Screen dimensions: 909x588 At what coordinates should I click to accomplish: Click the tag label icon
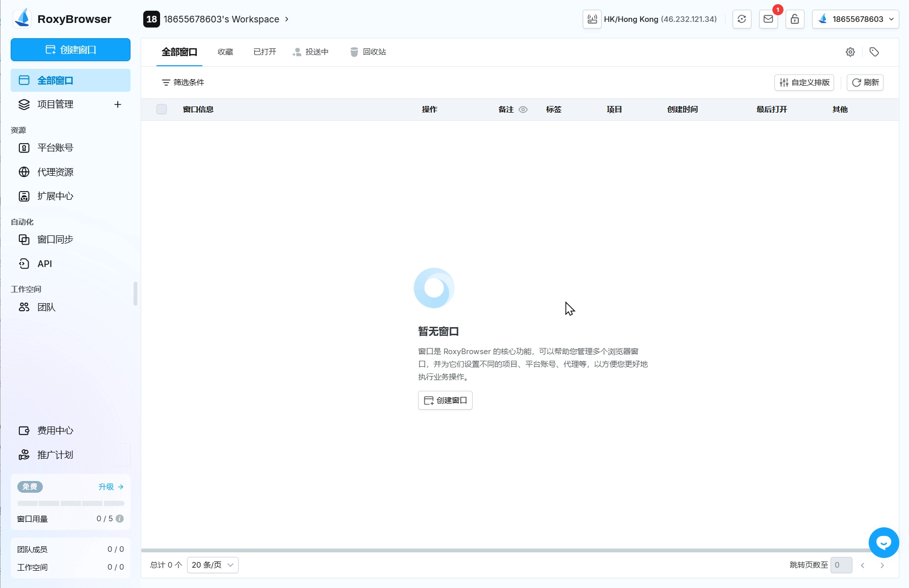874,52
